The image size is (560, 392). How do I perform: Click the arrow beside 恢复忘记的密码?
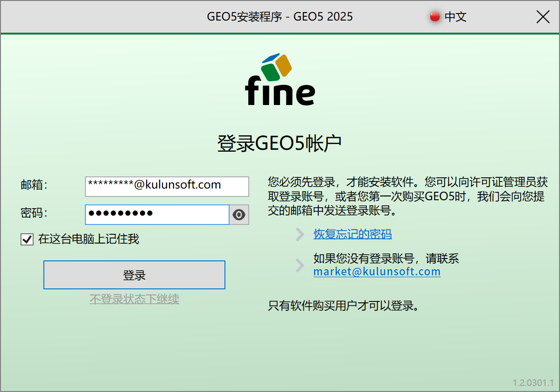[300, 234]
